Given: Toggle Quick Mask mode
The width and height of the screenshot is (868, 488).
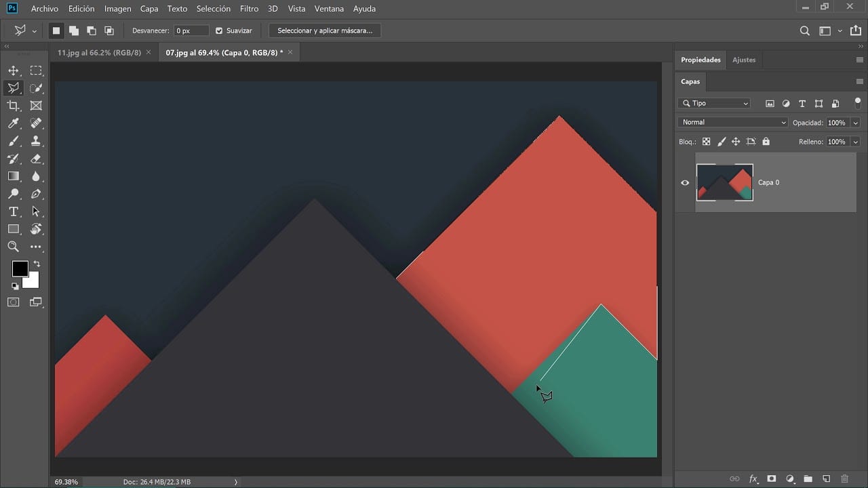Looking at the screenshot, I should (14, 302).
